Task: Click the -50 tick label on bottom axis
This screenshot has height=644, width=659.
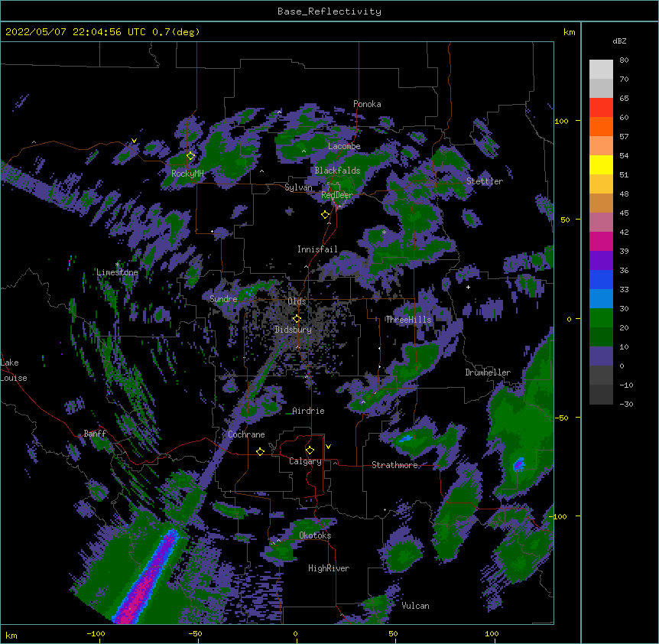Action: coord(195,633)
